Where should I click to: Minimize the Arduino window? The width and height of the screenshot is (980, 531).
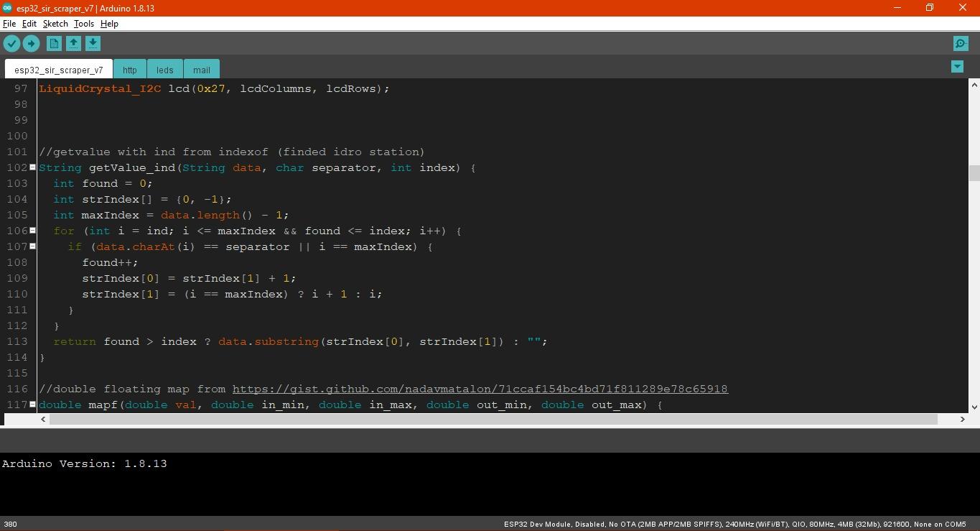pyautogui.click(x=897, y=8)
